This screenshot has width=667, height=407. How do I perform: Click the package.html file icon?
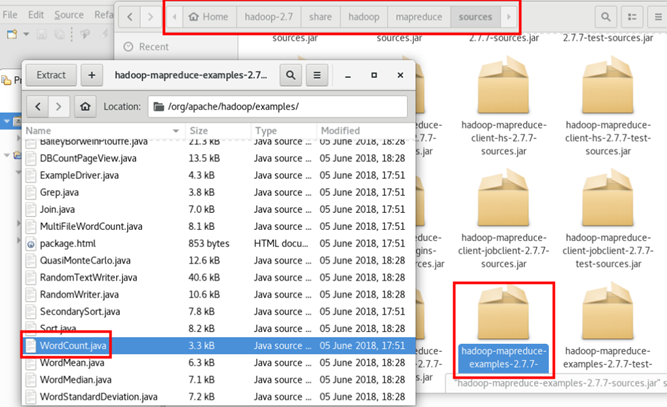point(31,244)
